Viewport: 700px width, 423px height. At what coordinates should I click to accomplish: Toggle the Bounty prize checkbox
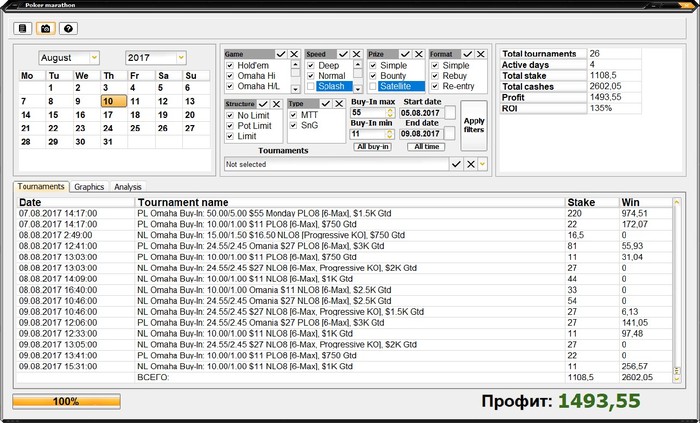click(x=373, y=76)
